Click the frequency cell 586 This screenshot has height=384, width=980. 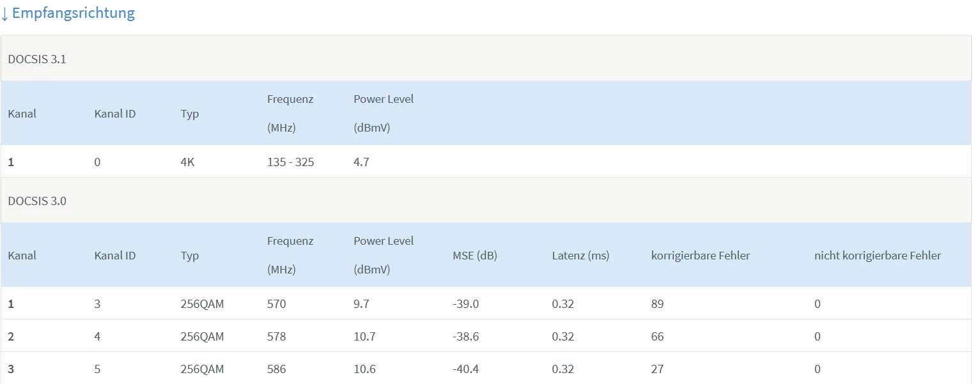coord(276,369)
